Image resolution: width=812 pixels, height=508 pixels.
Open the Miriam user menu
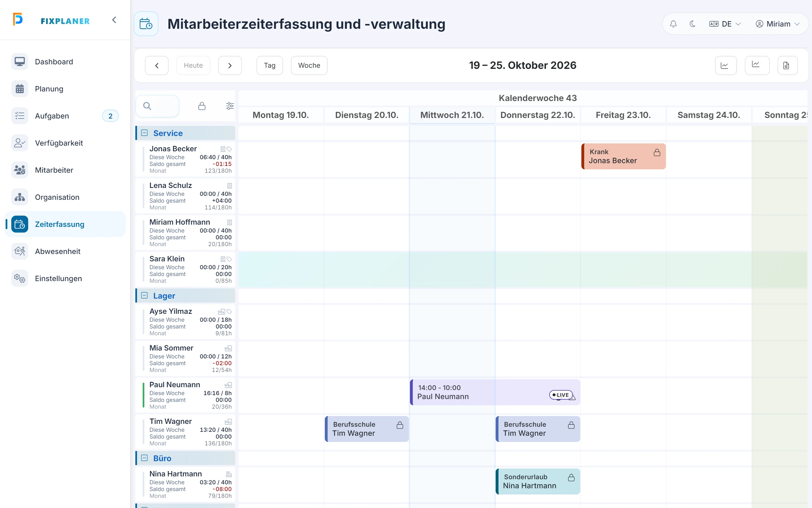(777, 24)
